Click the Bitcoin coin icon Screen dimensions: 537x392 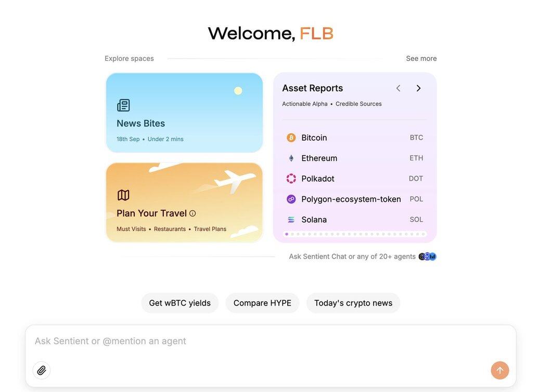291,138
